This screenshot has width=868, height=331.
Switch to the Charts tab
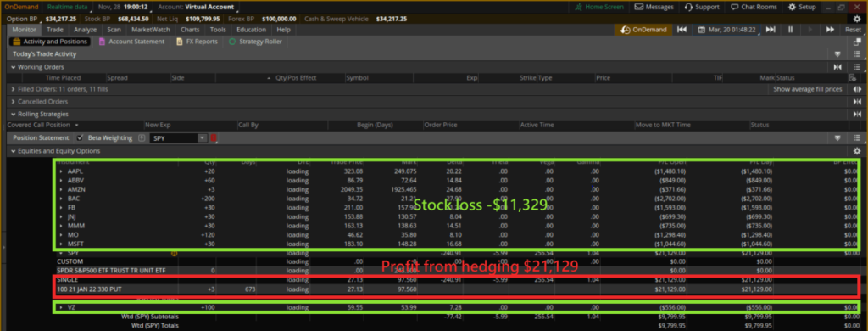190,30
